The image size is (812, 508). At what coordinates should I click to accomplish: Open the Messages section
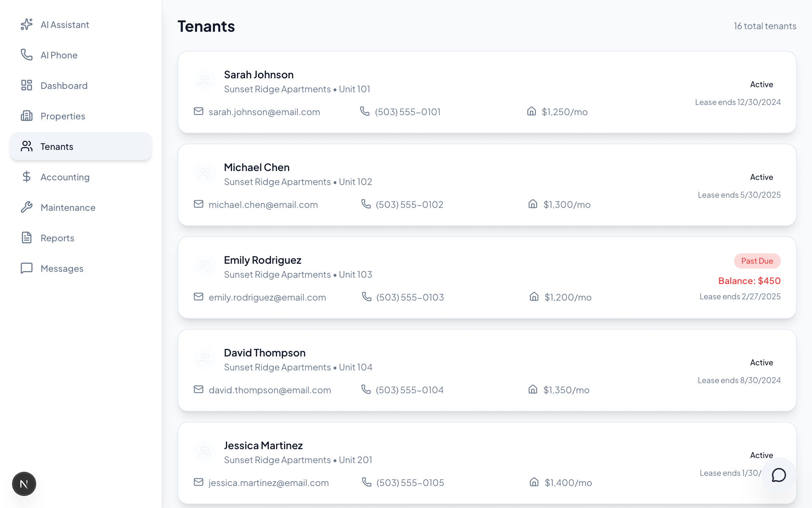(81, 268)
